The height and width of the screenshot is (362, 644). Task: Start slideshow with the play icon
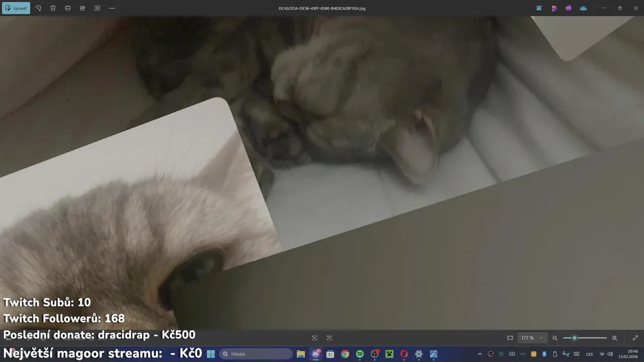[97, 8]
